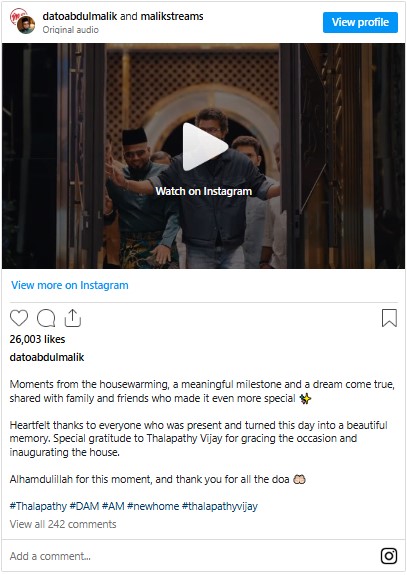This screenshot has width=407, height=575.
Task: Open View more on Instagram link
Action: click(x=70, y=285)
